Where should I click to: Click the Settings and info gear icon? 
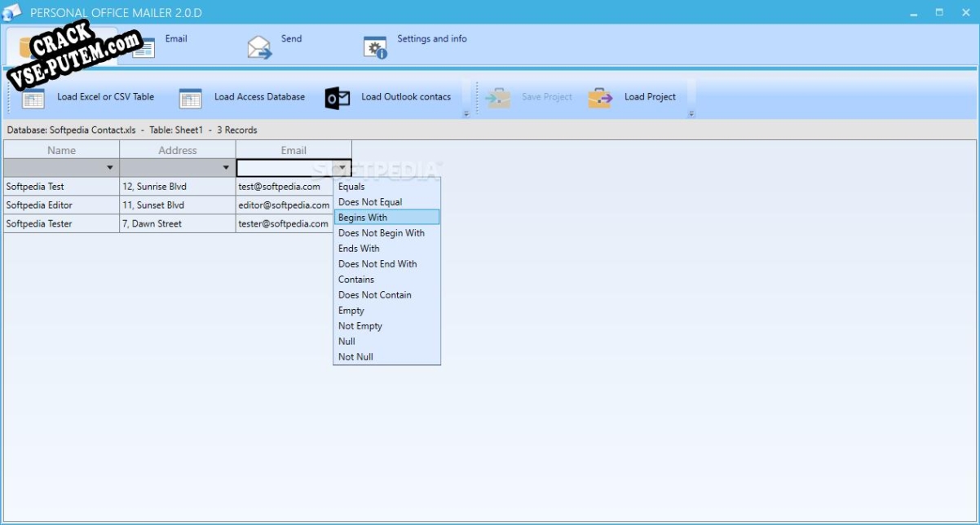click(375, 47)
